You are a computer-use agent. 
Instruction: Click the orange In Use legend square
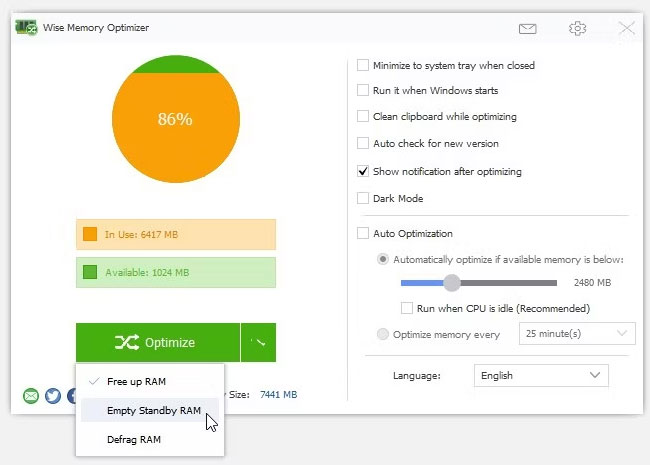pyautogui.click(x=90, y=234)
